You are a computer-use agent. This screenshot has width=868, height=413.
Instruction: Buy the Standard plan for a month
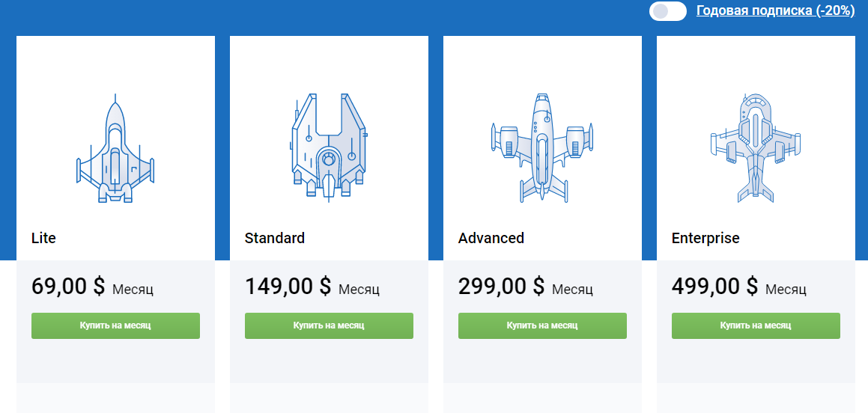(329, 325)
